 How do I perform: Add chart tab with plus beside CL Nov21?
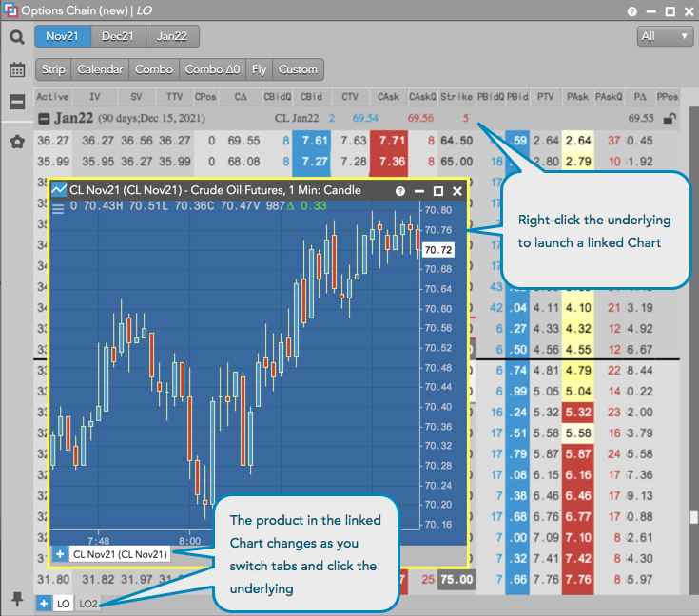click(x=60, y=554)
